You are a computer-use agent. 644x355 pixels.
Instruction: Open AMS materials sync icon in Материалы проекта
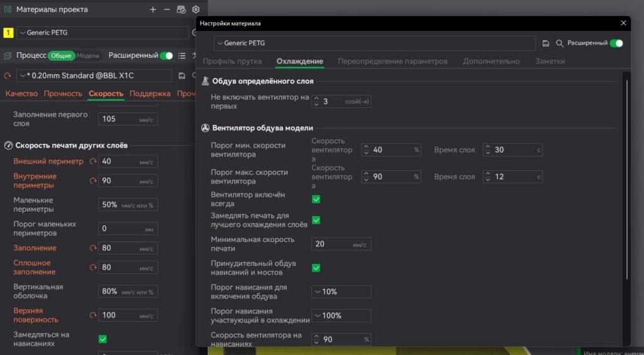[x=181, y=9]
